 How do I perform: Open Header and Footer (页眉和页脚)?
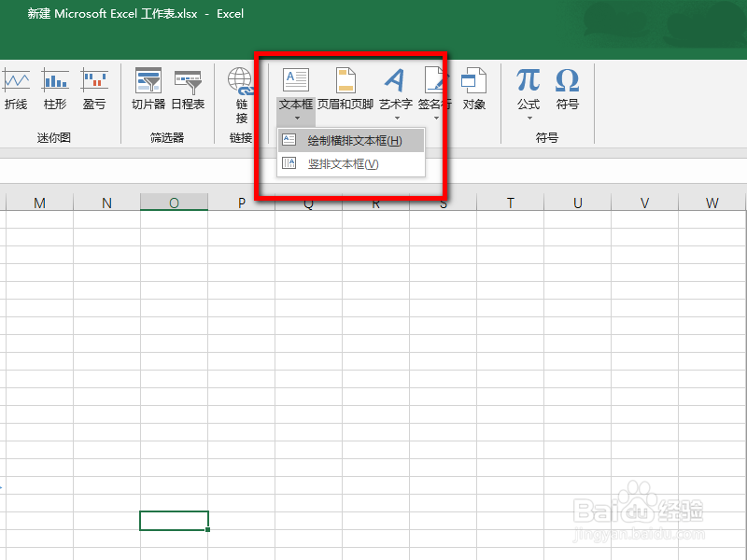[345, 89]
